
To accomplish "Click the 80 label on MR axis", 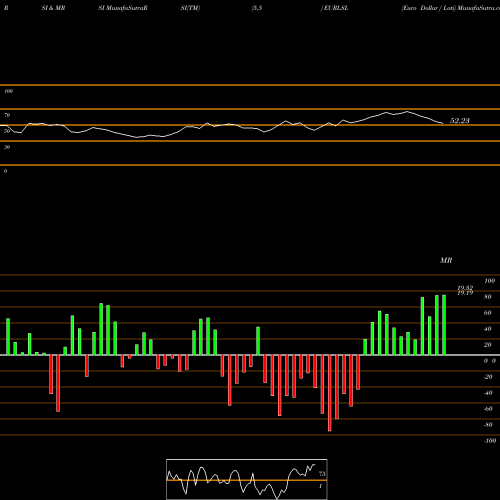I will pos(488,297).
